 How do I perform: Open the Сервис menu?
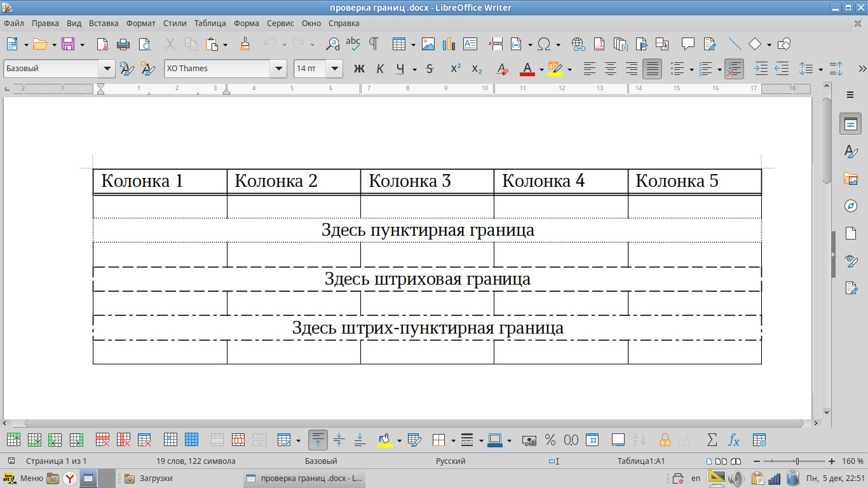tap(280, 23)
